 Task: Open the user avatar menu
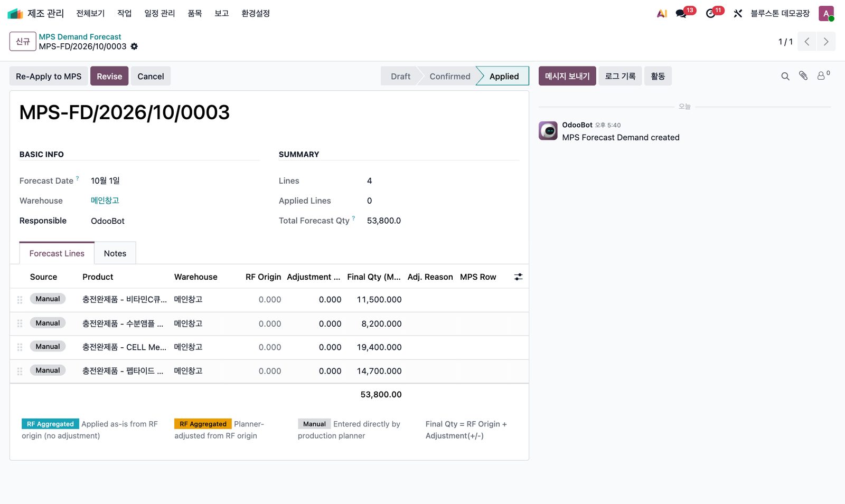tap(826, 13)
